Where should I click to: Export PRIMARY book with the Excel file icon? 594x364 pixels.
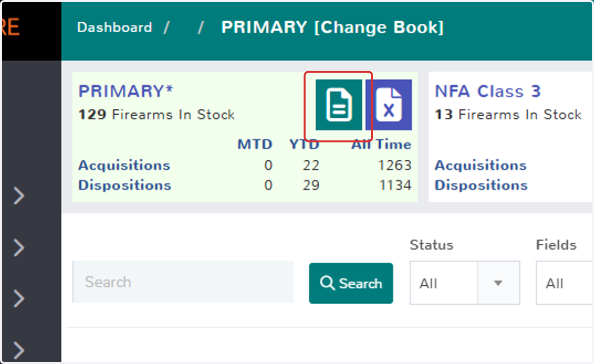click(389, 105)
